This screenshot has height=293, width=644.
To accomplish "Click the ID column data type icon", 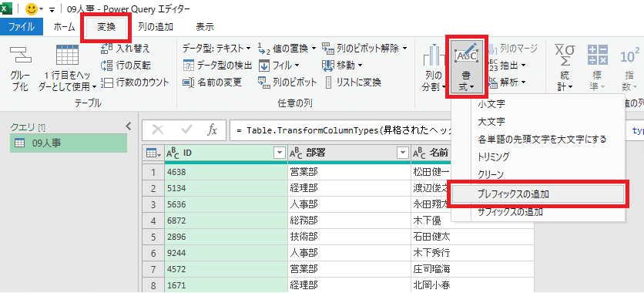I will click(x=173, y=153).
